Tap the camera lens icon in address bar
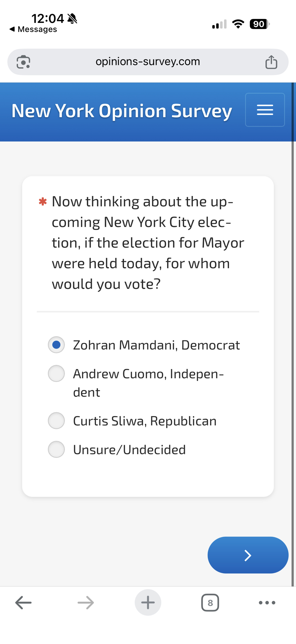 pos(23,62)
